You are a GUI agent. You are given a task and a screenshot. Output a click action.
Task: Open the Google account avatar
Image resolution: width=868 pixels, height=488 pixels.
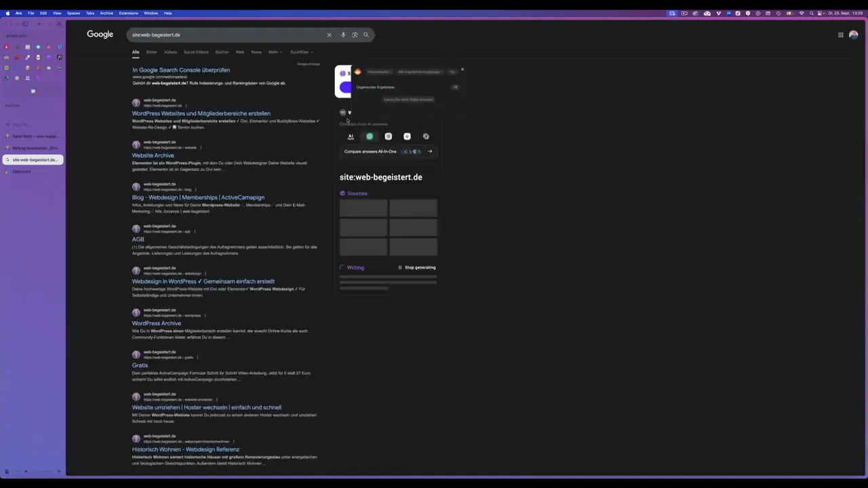[853, 35]
